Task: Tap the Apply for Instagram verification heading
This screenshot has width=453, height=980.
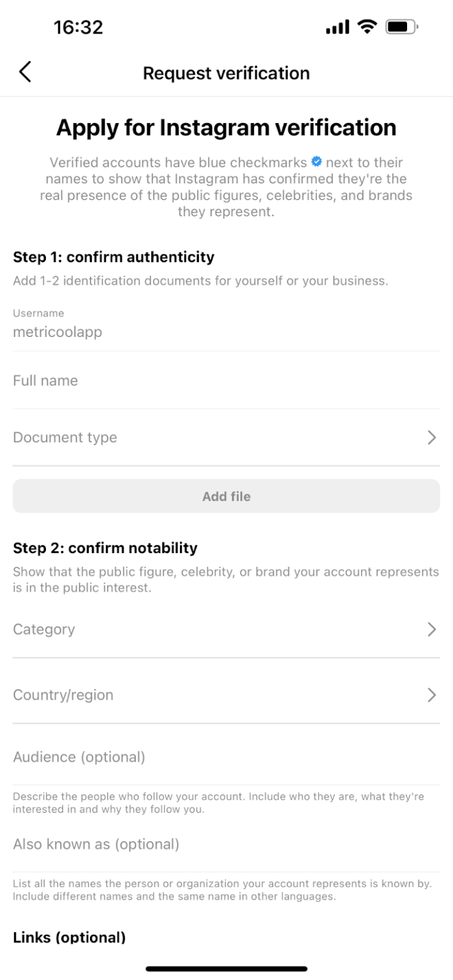Action: pyautogui.click(x=226, y=128)
